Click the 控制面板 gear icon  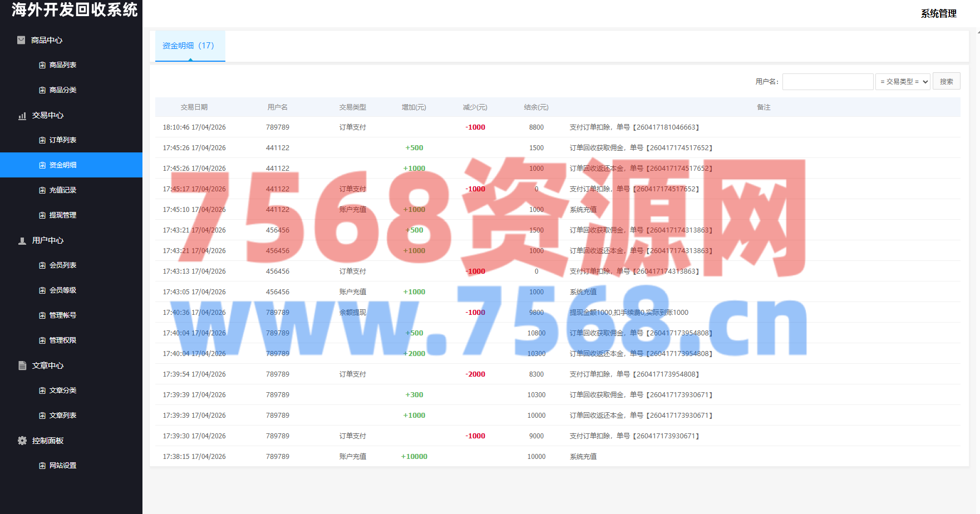22,441
